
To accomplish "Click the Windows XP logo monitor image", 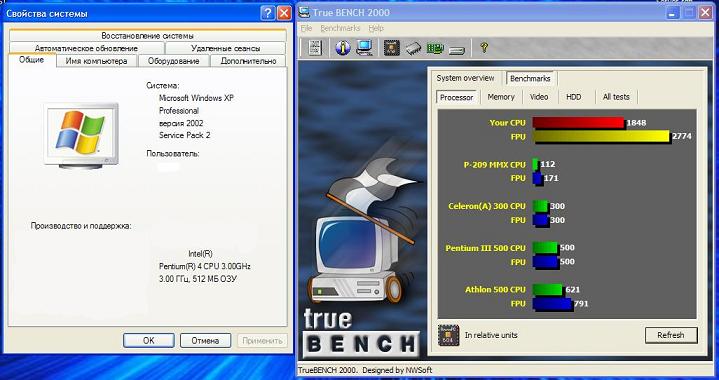I will pos(81,135).
